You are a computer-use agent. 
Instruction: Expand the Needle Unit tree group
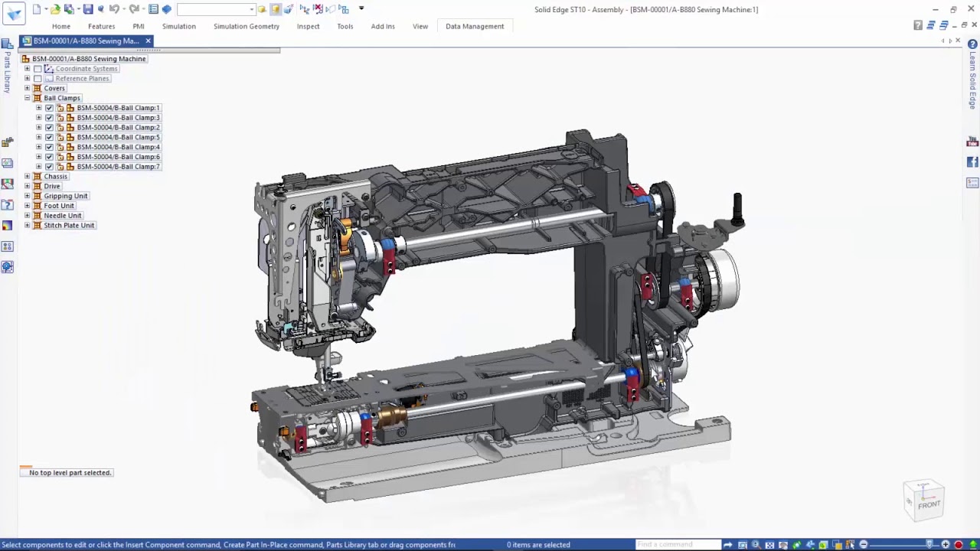(x=27, y=216)
